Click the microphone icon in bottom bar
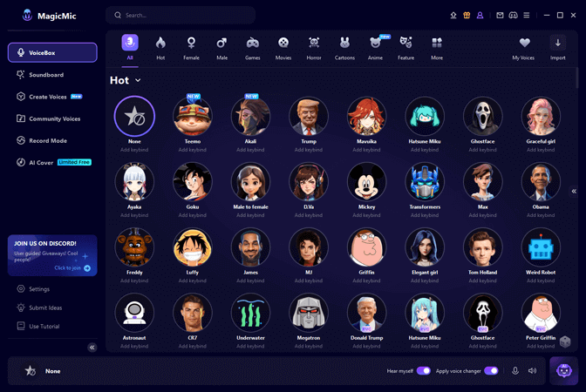This screenshot has height=392, width=586. (x=514, y=371)
